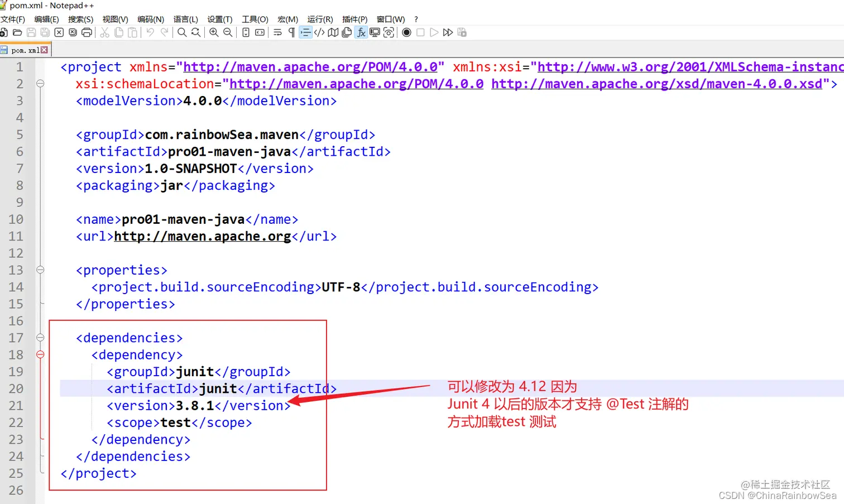This screenshot has width=844, height=504.
Task: Open the 插件(P) menu
Action: (x=354, y=19)
